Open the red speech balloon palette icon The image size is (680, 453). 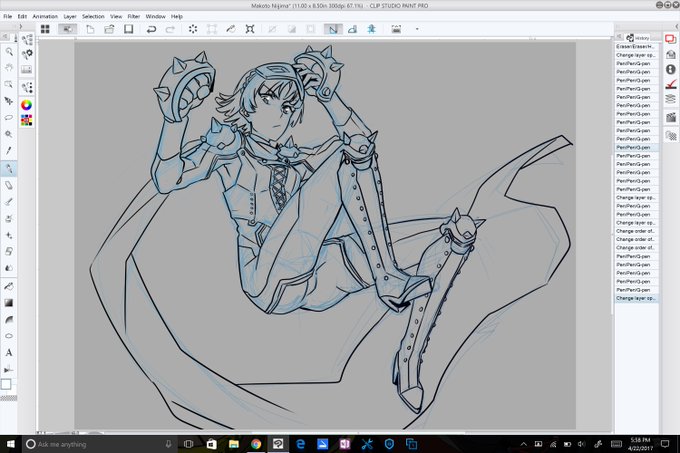670,39
